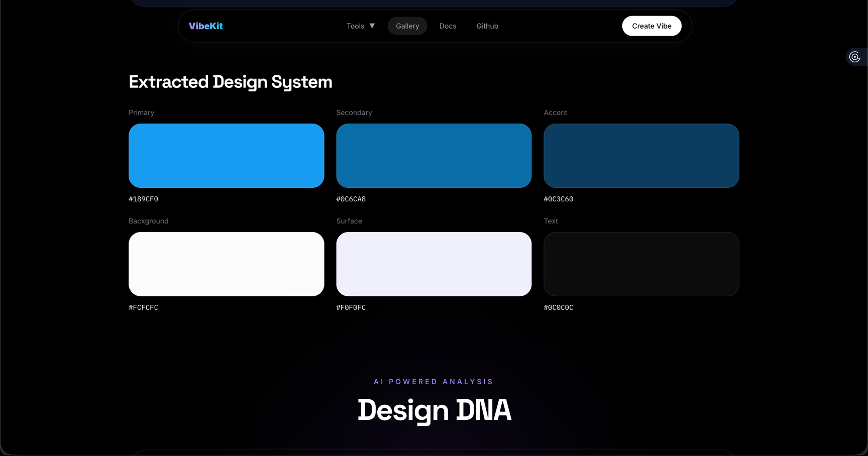
Task: Click the Primary label text
Action: [x=141, y=113]
